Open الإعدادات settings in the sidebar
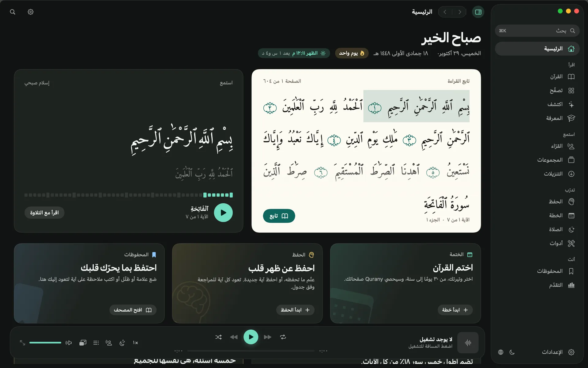Screen dimensions: 588x368 click(x=558, y=352)
